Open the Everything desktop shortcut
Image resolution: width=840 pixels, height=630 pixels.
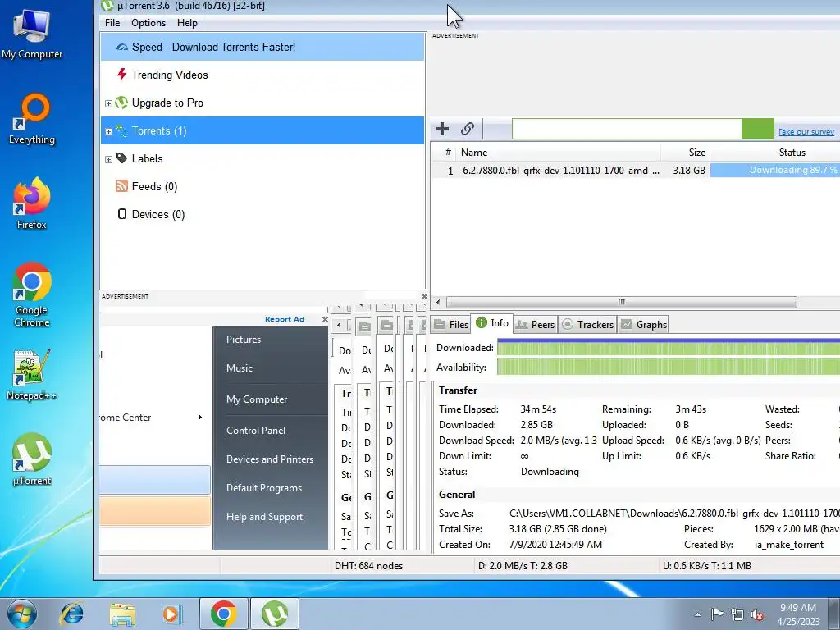click(x=32, y=119)
